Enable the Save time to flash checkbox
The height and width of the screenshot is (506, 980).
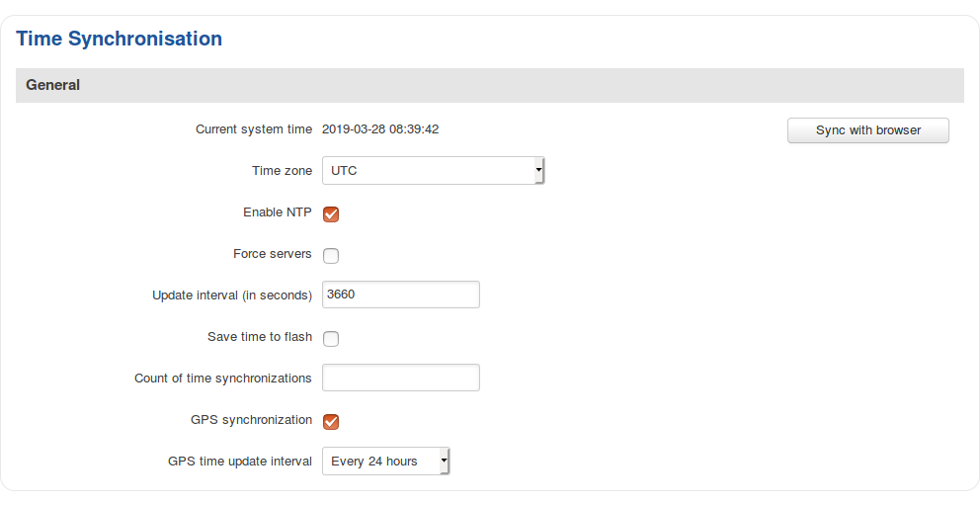click(331, 339)
